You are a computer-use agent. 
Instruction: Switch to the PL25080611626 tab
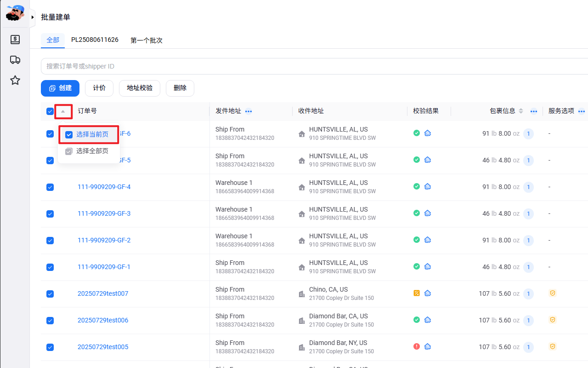(95, 40)
